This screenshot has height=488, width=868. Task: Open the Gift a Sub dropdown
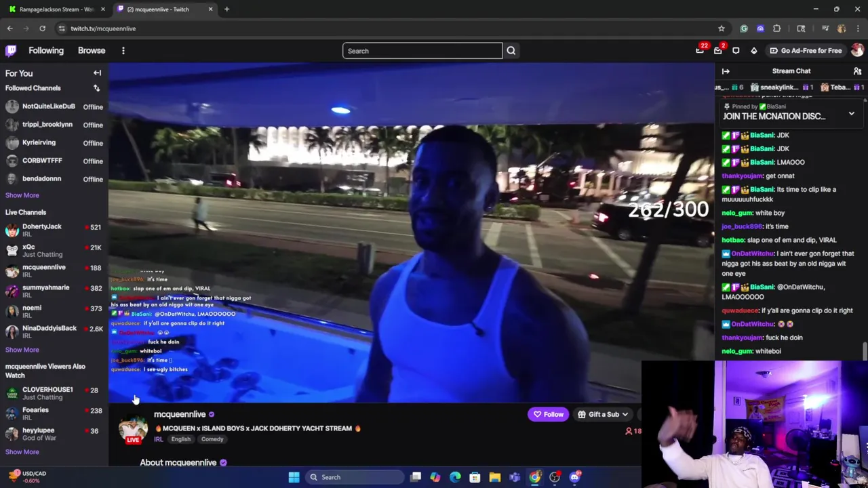coord(603,414)
